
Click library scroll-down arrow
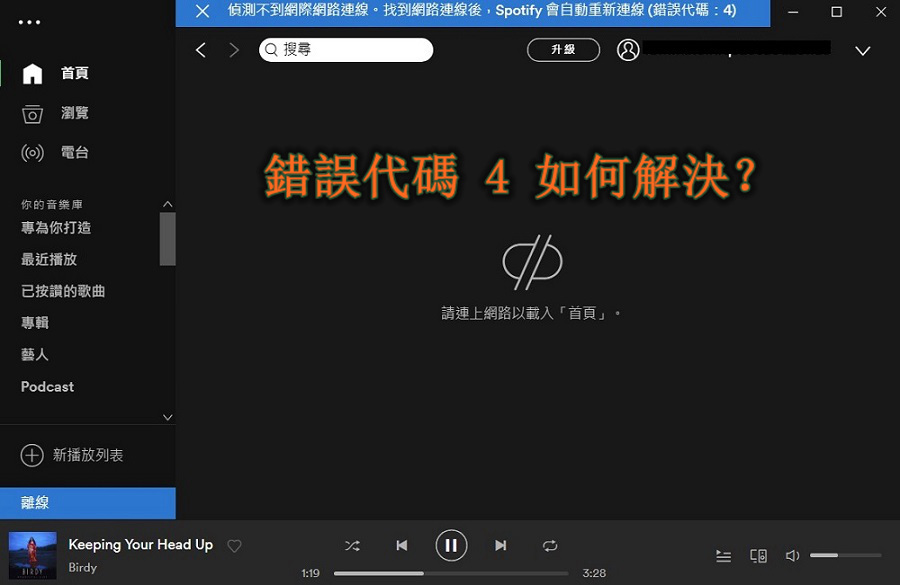[168, 417]
